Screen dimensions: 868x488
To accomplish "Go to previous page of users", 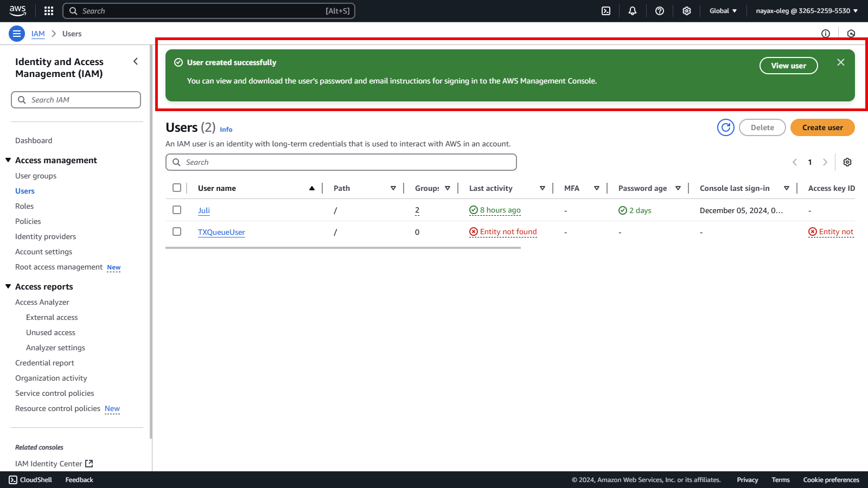I will [795, 162].
